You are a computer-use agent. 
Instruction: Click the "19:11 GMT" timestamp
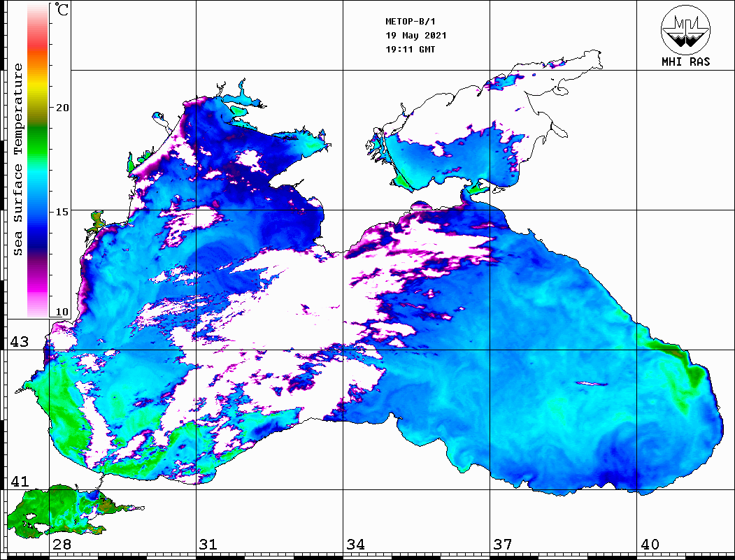(x=410, y=50)
